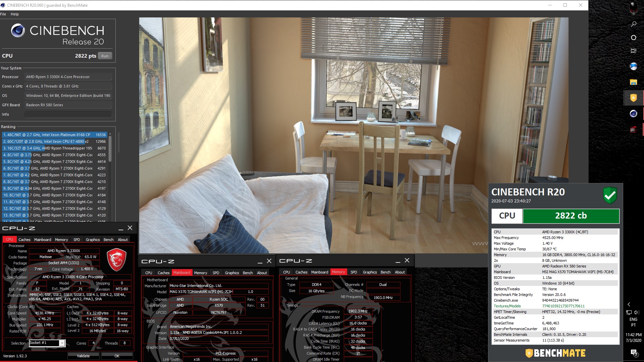Open About tab in CPU-Z CPU window
This screenshot has width=644, height=362.
(123, 240)
